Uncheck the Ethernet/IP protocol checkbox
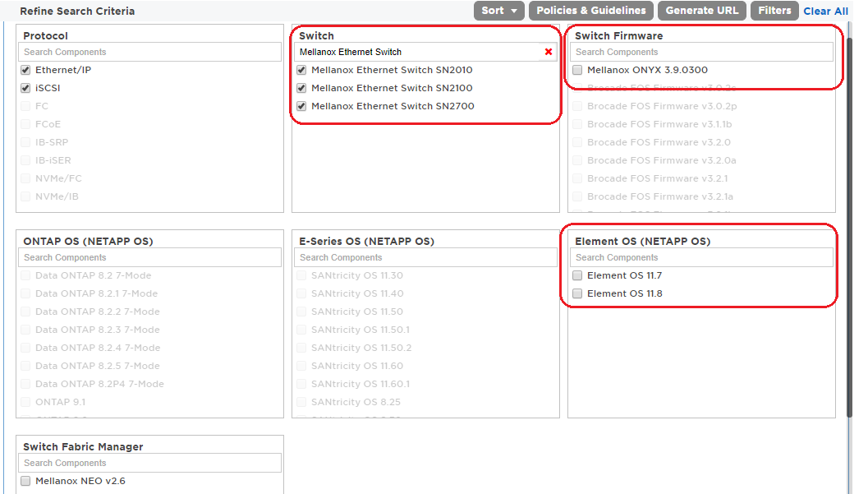Screen dimensions: 868x494 click(x=25, y=70)
